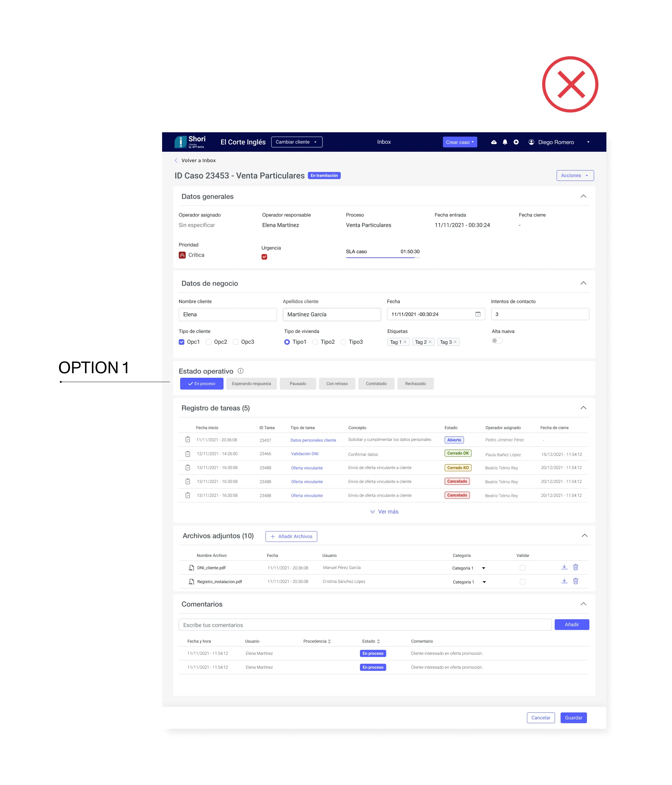This screenshot has width=672, height=785.
Task: Click the back arrow next to Volver a Inbox
Action: tap(176, 160)
